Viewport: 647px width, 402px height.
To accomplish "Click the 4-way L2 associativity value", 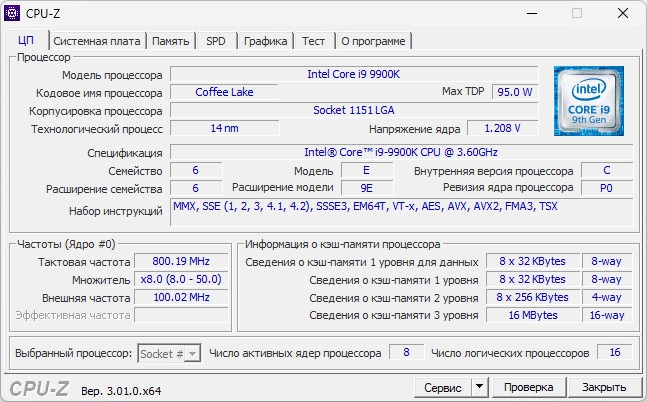I will pos(607,297).
